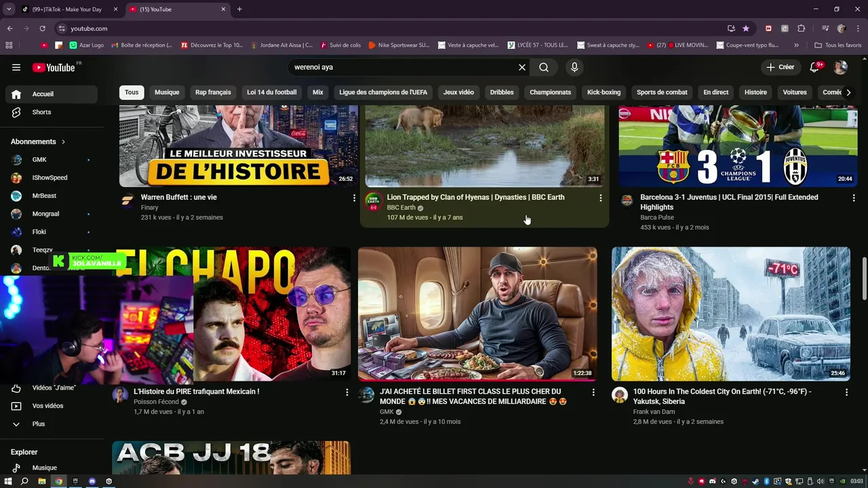The height and width of the screenshot is (488, 868).
Task: Open the first class flight thumbnail
Action: pyautogui.click(x=477, y=314)
